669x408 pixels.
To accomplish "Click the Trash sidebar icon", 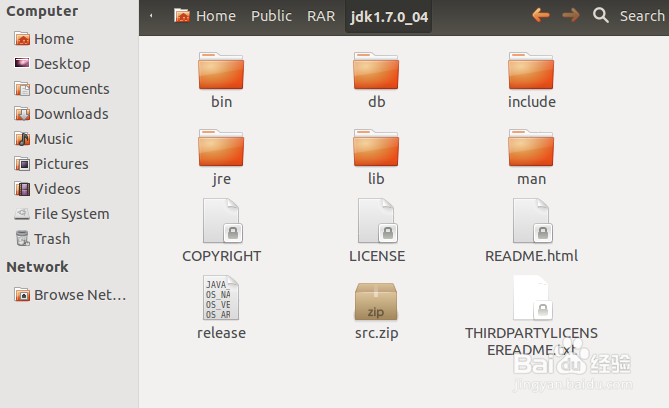I will pyautogui.click(x=22, y=239).
